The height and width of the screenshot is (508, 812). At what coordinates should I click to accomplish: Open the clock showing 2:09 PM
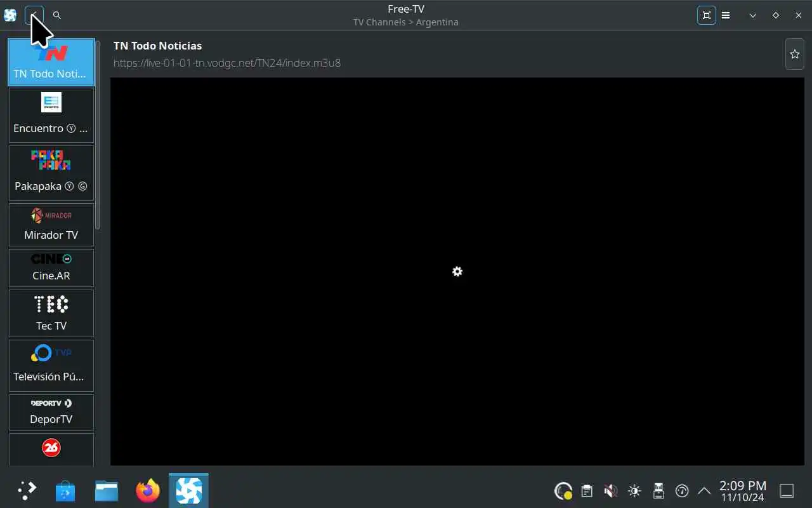pos(743,491)
